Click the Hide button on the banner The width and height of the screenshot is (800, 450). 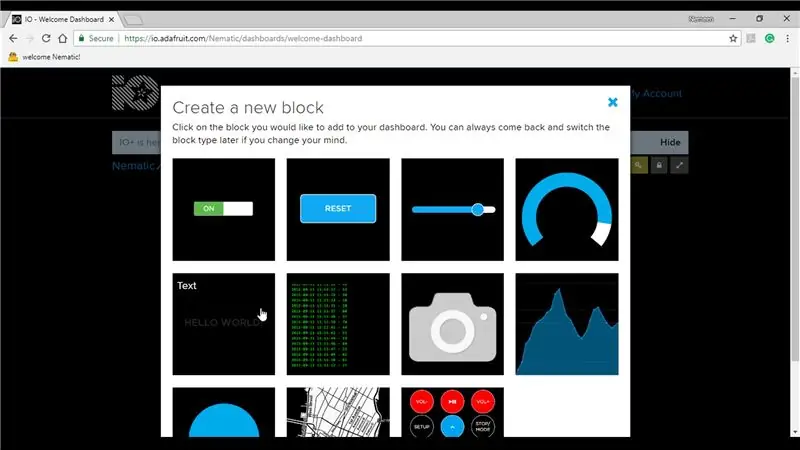pyautogui.click(x=670, y=142)
